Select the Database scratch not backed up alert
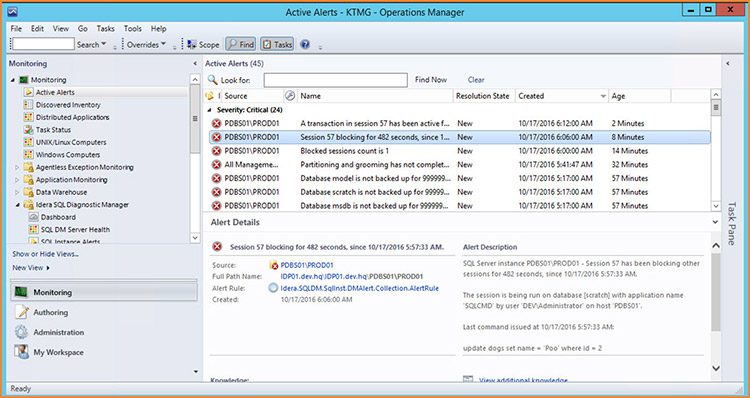Screen dimensions: 750x398 [460, 192]
